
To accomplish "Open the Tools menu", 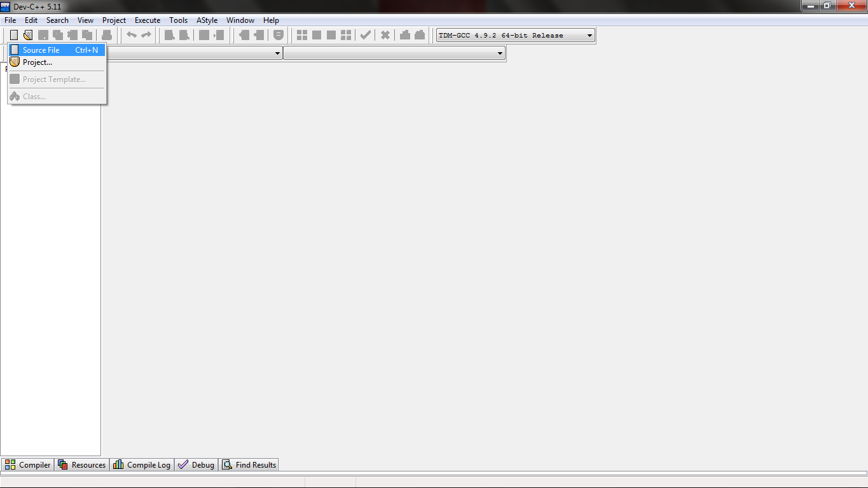I will coord(179,20).
